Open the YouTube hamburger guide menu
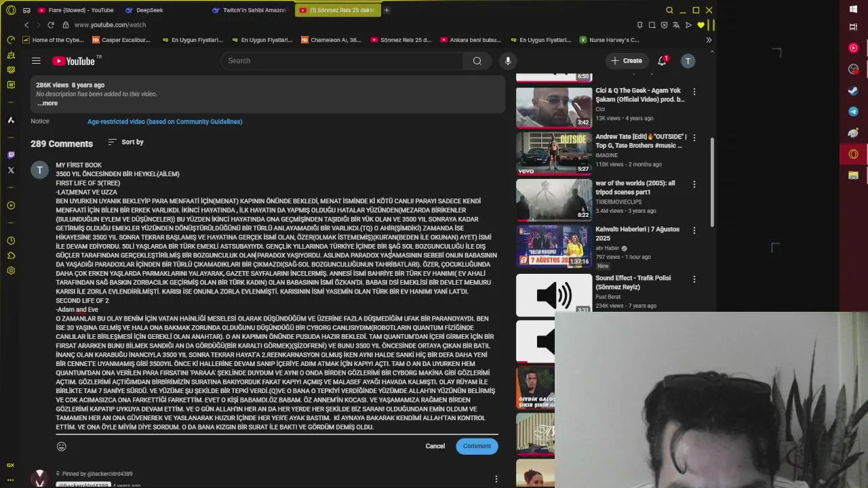 click(36, 61)
